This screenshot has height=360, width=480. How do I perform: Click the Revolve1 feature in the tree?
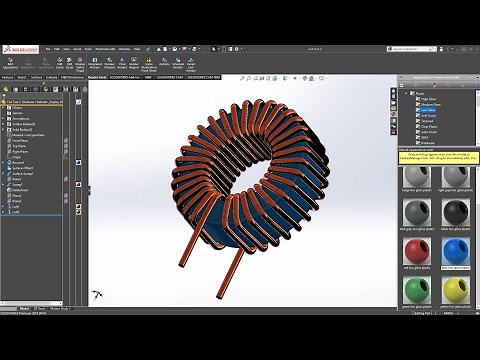click(x=18, y=163)
